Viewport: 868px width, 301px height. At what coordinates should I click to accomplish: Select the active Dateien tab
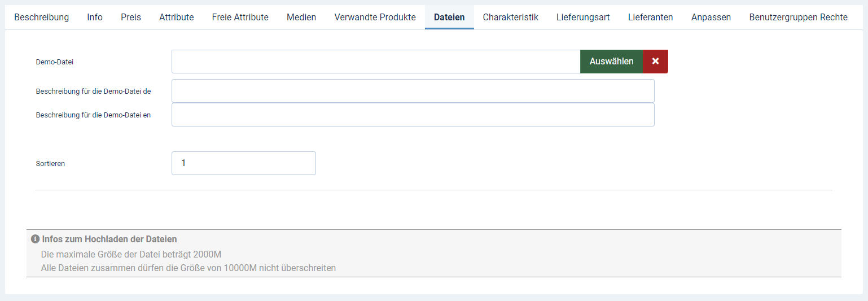click(x=449, y=18)
